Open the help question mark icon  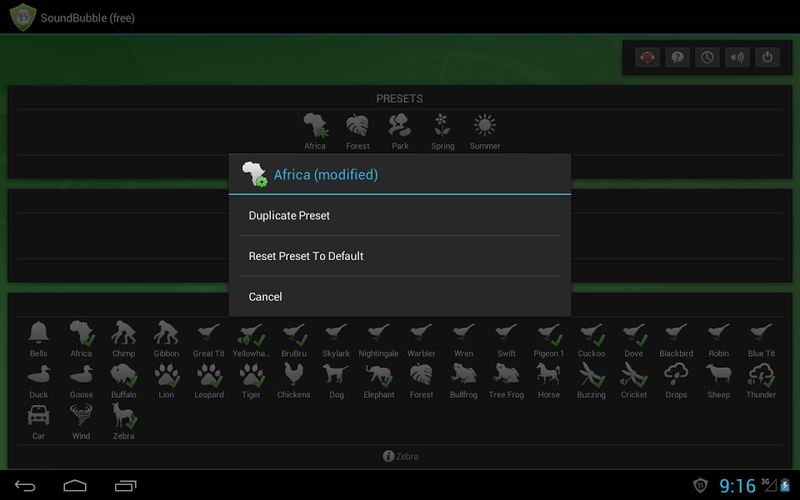(x=678, y=57)
